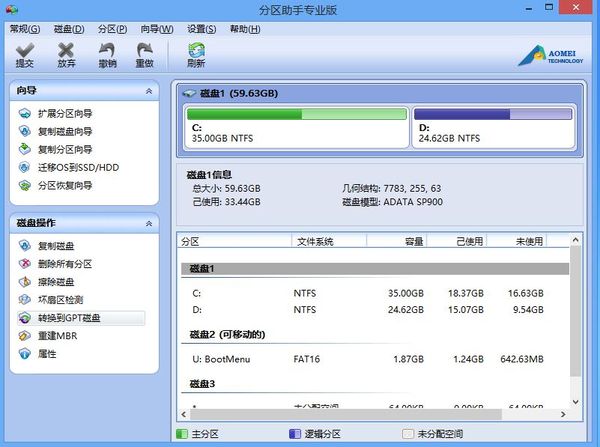Click the 磁盘2 (可移动的) group header
The image size is (600, 447).
tap(227, 334)
